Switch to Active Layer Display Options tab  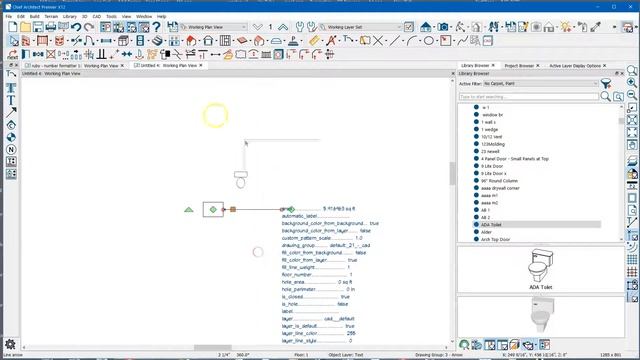point(575,66)
